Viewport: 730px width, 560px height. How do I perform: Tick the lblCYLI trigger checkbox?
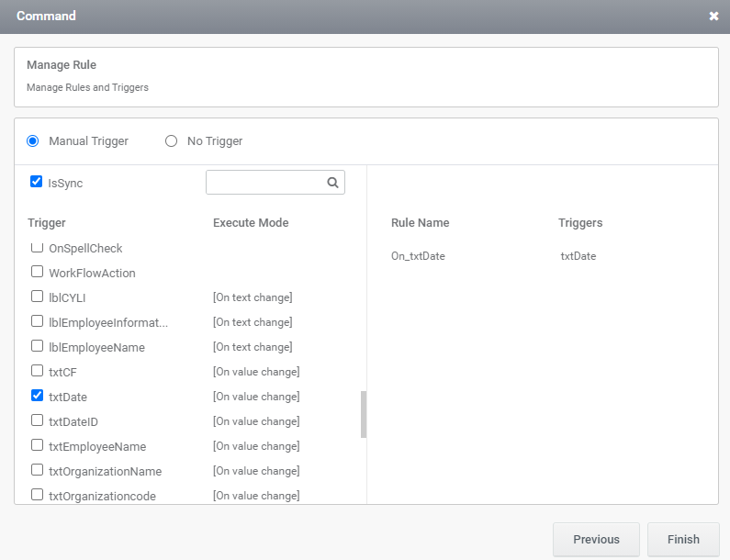(38, 297)
